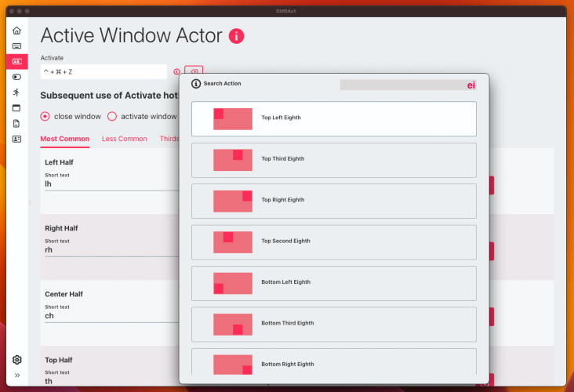Click the Top Second Eighth layout thumbnail

pos(233,242)
